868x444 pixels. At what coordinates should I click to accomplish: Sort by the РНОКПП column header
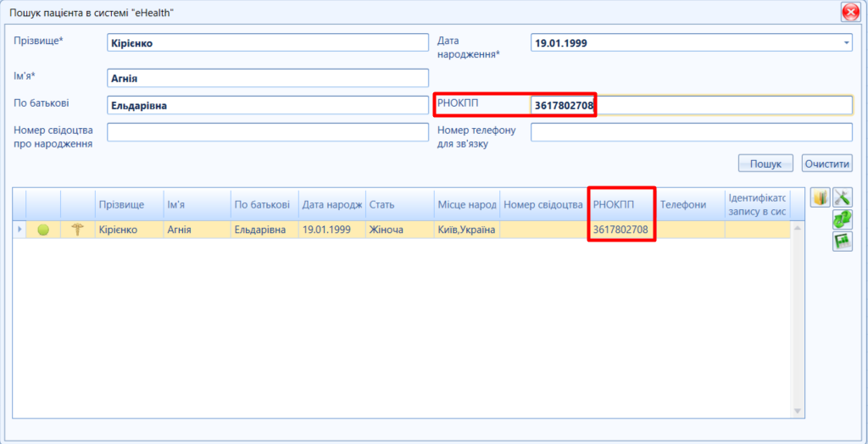pos(623,205)
